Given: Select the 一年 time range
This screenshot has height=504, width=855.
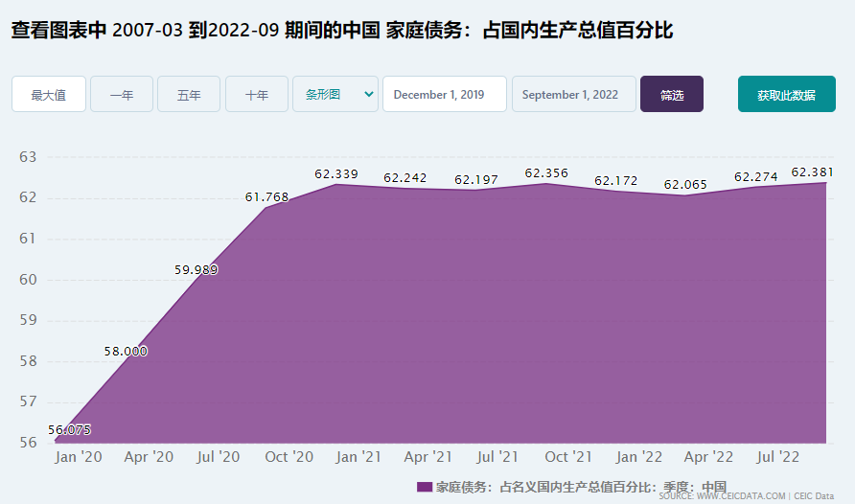Looking at the screenshot, I should click(122, 95).
